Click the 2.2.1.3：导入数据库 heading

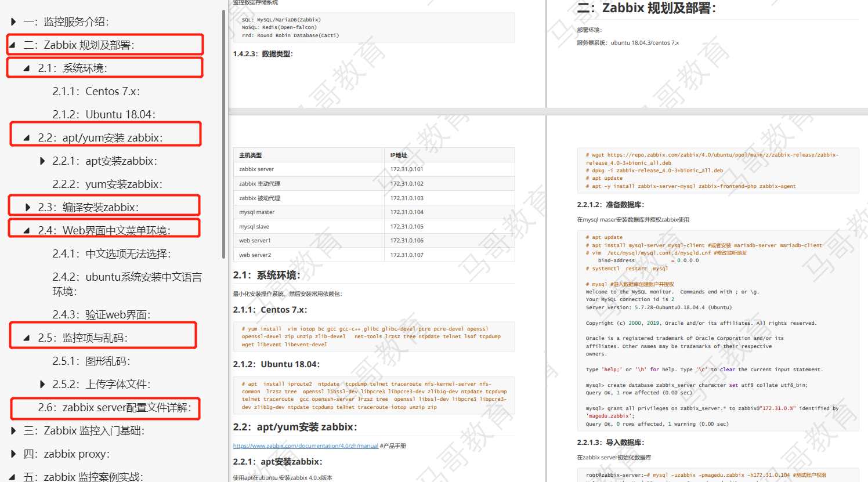611,443
